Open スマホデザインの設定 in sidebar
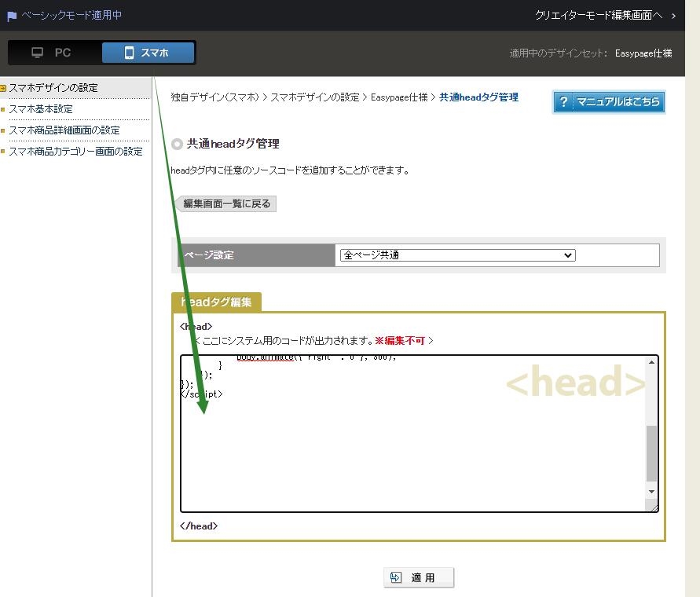 [x=53, y=87]
